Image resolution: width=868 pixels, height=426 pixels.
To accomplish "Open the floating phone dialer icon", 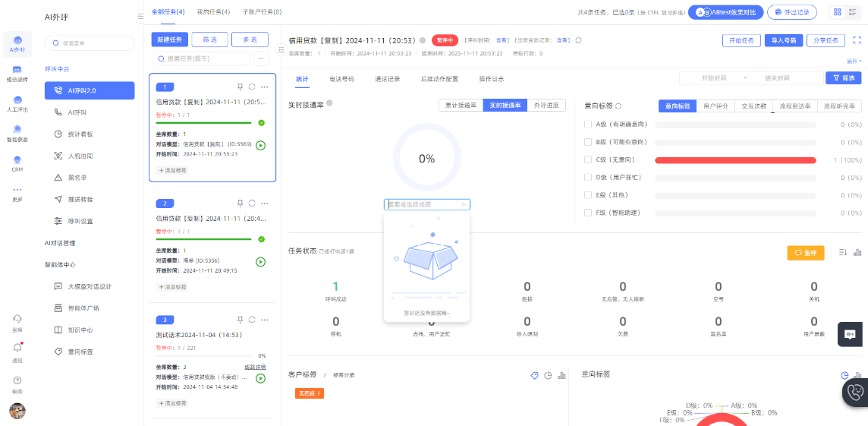I will pyautogui.click(x=856, y=392).
